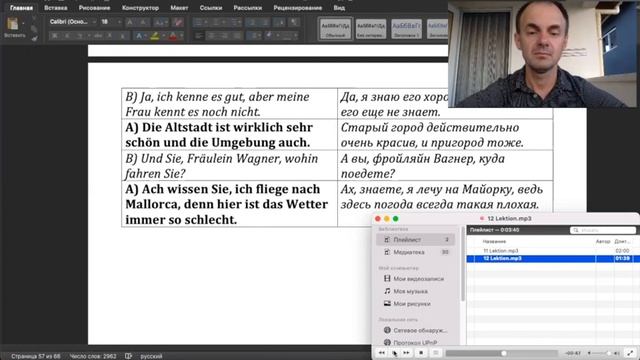Switch to the Главная ribbon tab

21,8
